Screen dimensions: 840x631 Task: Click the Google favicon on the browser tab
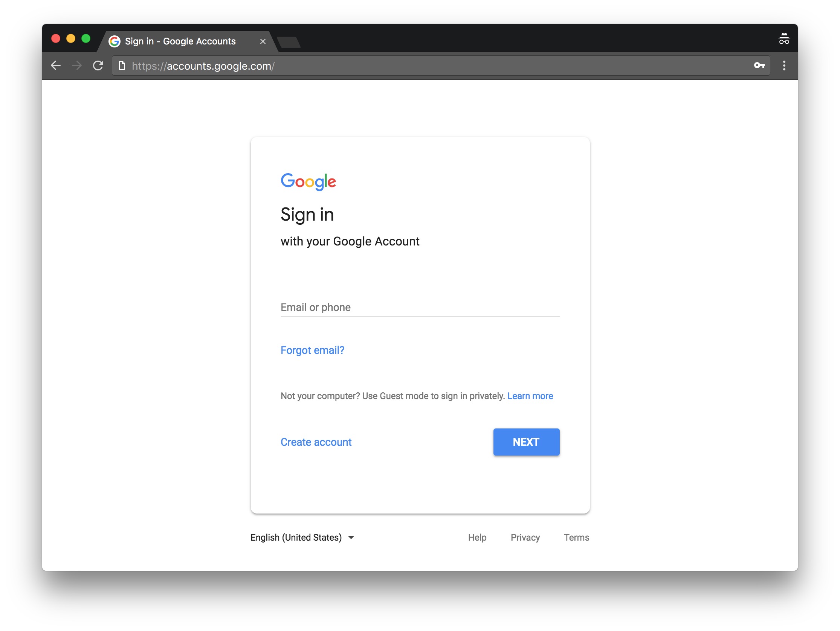tap(115, 41)
